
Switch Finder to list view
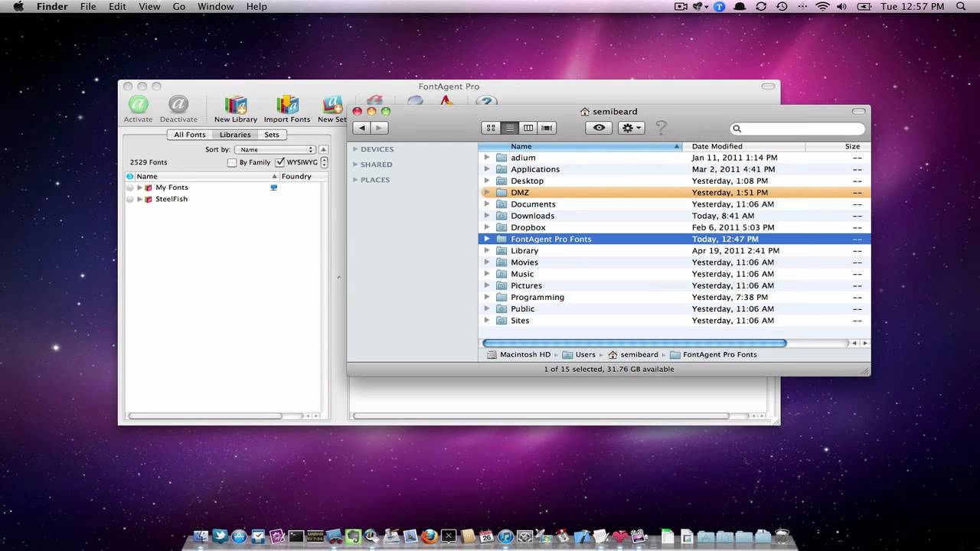pyautogui.click(x=509, y=128)
